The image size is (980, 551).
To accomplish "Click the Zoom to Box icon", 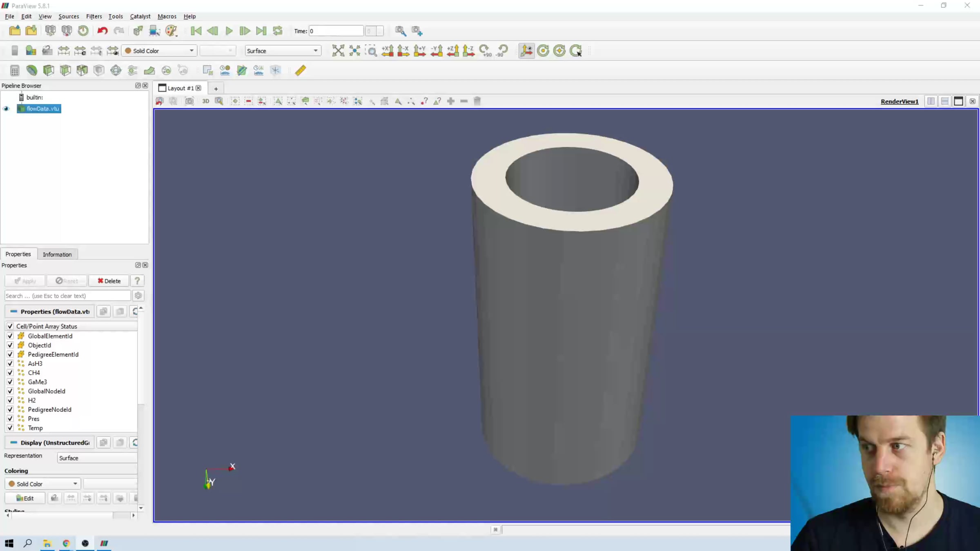I will [x=371, y=51].
